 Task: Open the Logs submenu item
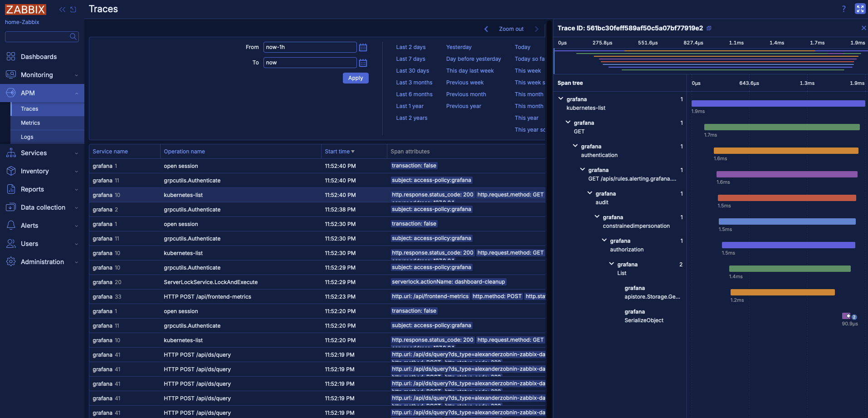[x=48, y=137]
